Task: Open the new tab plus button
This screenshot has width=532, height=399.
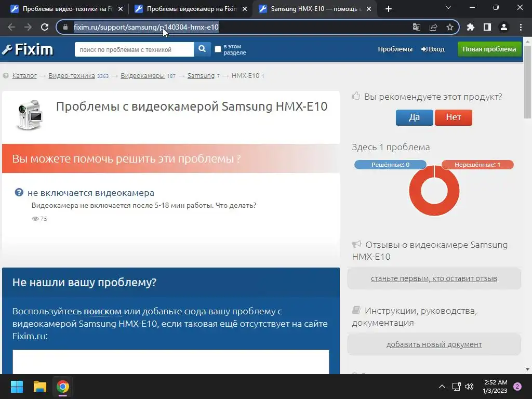Action: 389,9
